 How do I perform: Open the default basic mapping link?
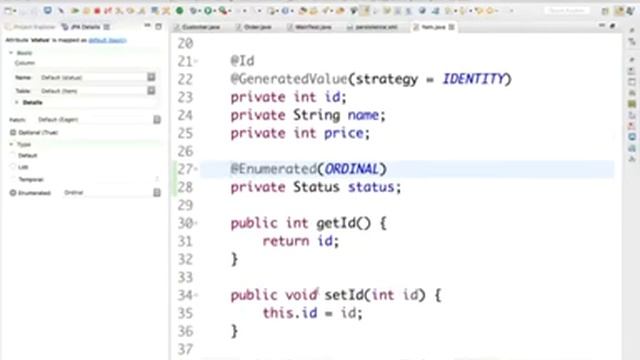coord(107,40)
